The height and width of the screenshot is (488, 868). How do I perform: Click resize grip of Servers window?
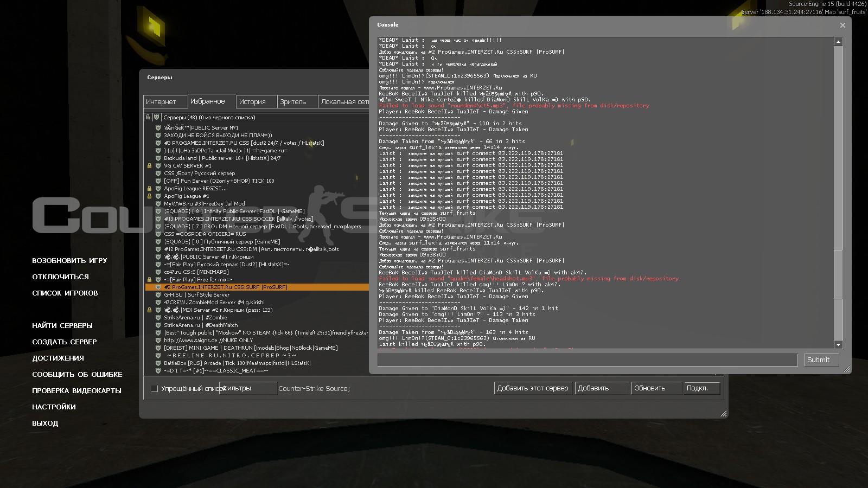click(723, 414)
